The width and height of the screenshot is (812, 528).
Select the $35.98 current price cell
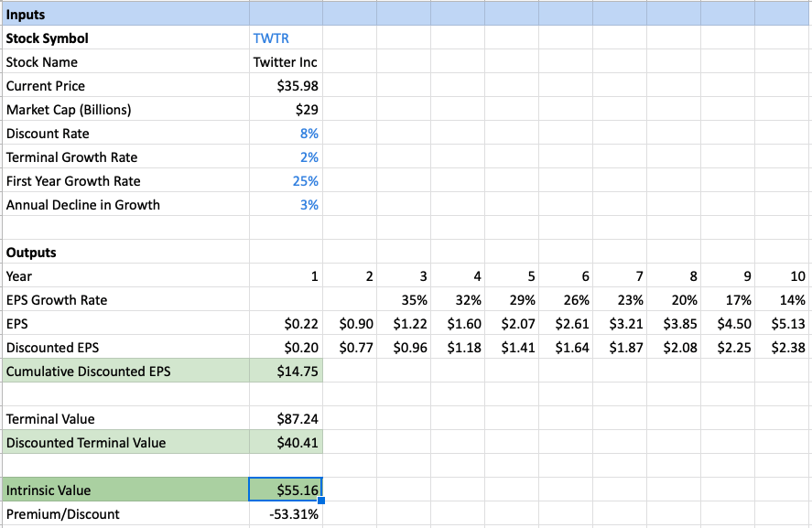pyautogui.click(x=286, y=86)
